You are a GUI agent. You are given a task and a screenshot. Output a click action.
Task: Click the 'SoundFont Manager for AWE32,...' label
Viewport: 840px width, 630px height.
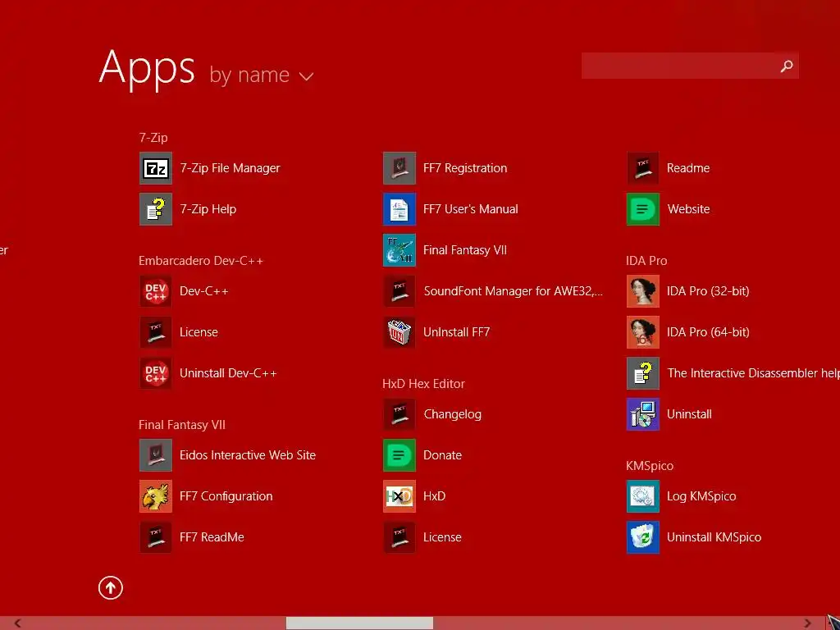tap(514, 291)
